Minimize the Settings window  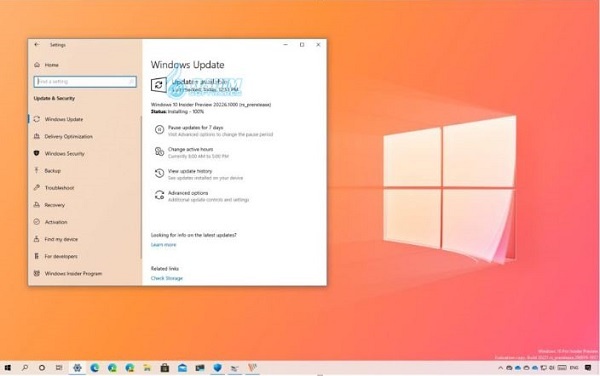pyautogui.click(x=285, y=45)
